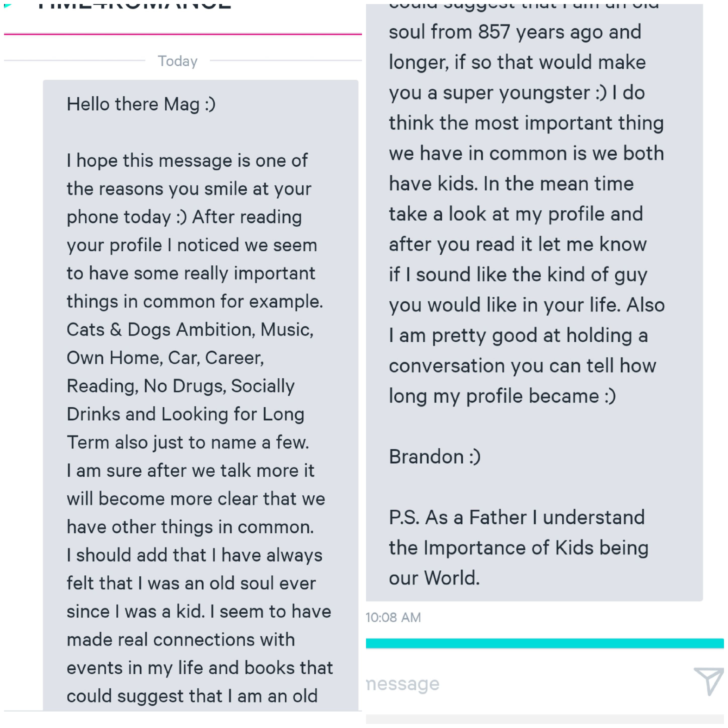Click the teal bar above message input
Image resolution: width=728 pixels, height=728 pixels.
pos(544,643)
